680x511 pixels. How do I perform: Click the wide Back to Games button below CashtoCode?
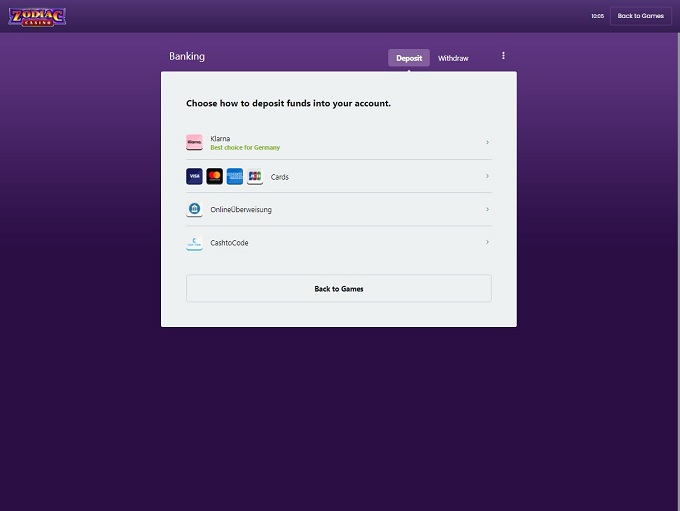pyautogui.click(x=338, y=288)
